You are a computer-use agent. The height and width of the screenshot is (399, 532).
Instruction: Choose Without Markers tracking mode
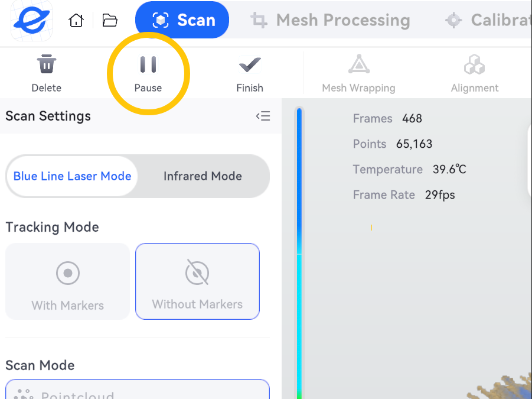[197, 281]
